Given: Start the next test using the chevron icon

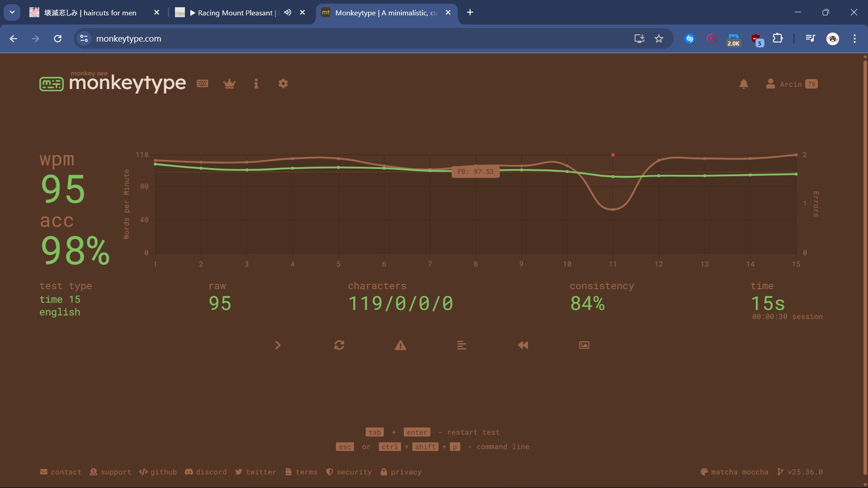Looking at the screenshot, I should tap(278, 345).
